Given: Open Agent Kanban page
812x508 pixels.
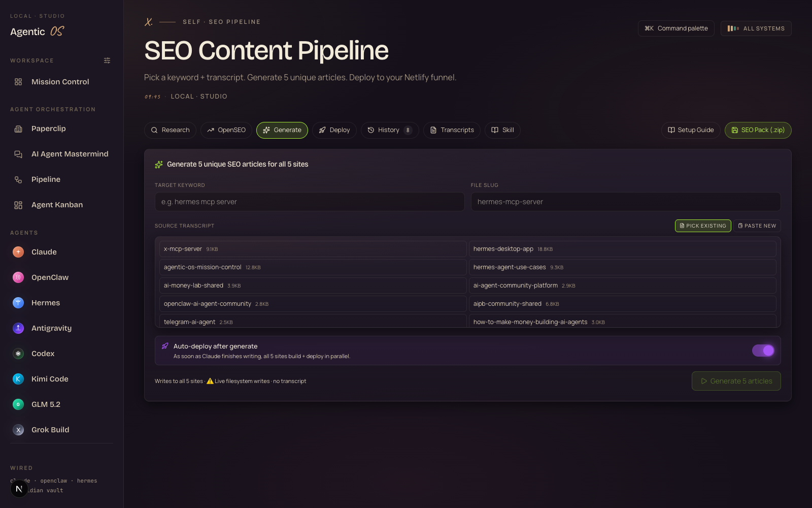Looking at the screenshot, I should (x=61, y=205).
